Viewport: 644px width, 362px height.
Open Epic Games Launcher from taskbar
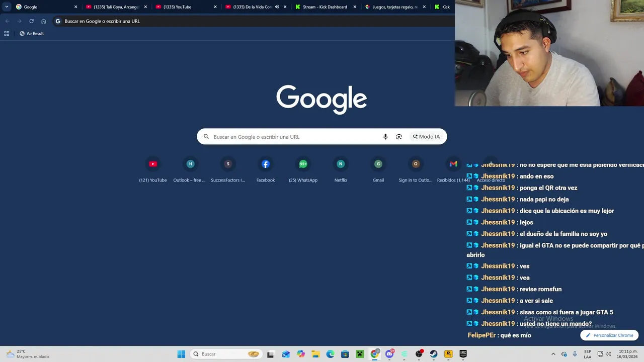coord(463,354)
